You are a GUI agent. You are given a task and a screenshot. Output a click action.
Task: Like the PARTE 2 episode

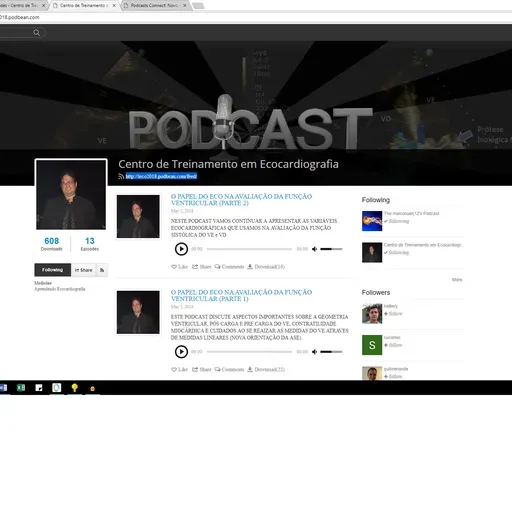click(x=179, y=267)
